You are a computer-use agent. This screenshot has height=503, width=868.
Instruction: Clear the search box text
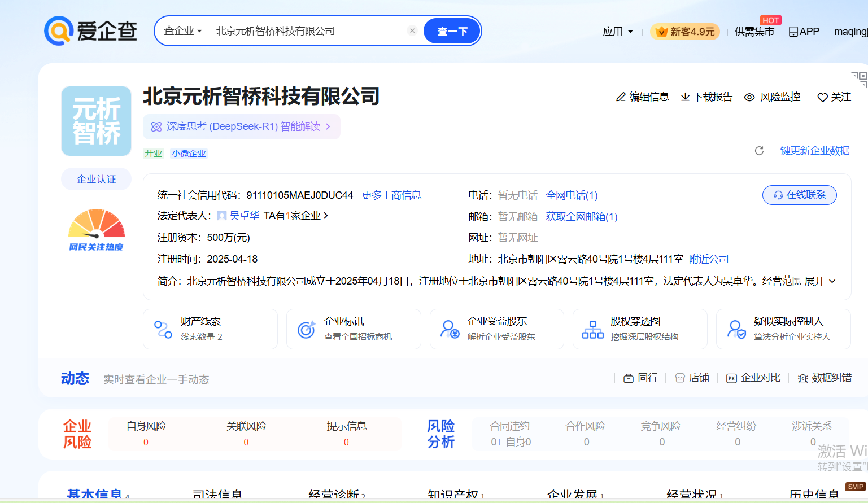(412, 31)
